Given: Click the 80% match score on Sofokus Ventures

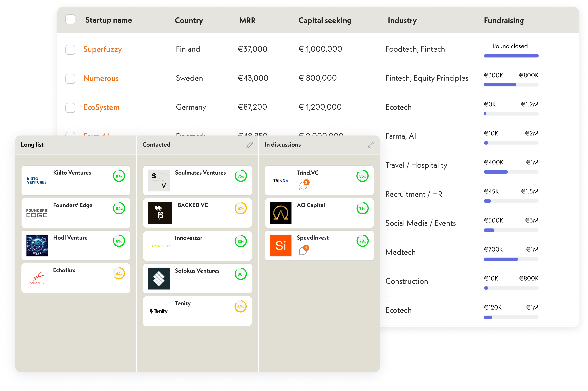Looking at the screenshot, I should pyautogui.click(x=240, y=274).
